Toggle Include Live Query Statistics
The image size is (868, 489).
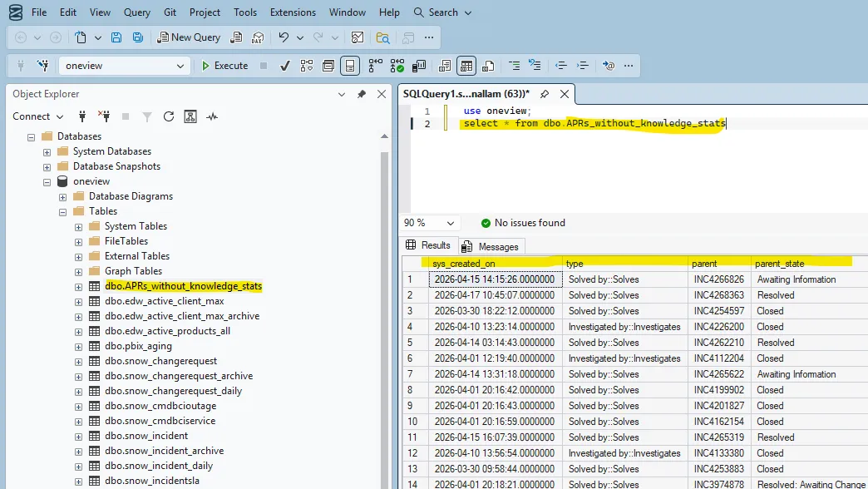(x=397, y=66)
